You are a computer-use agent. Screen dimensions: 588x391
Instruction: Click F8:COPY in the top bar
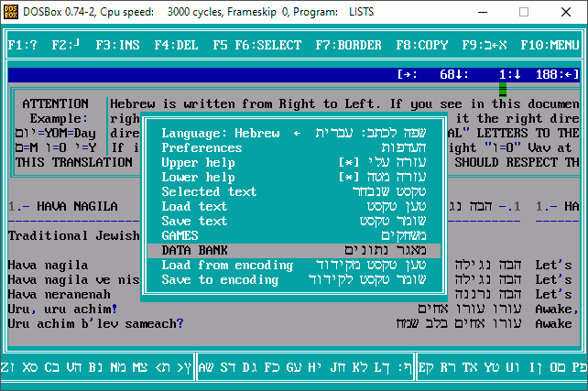422,46
